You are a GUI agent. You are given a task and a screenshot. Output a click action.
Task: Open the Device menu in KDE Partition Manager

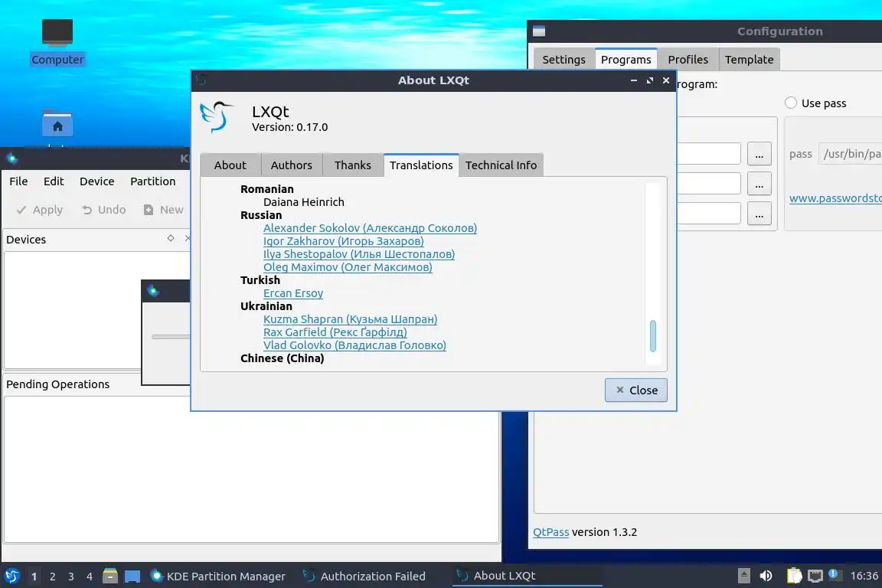point(96,181)
